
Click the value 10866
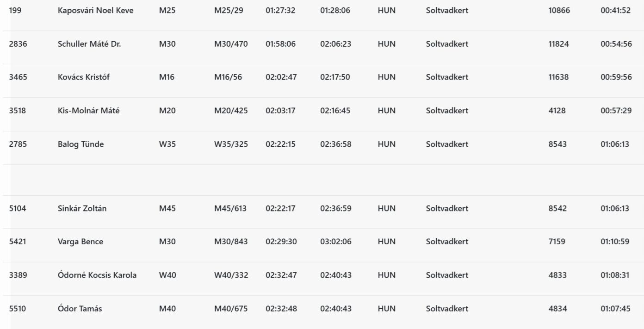tap(559, 11)
